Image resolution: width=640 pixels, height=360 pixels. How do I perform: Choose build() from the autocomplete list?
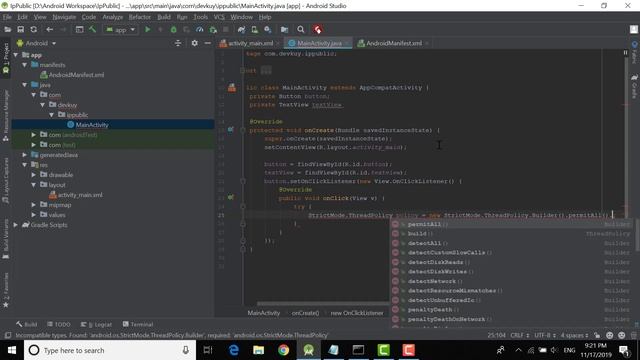point(511,234)
